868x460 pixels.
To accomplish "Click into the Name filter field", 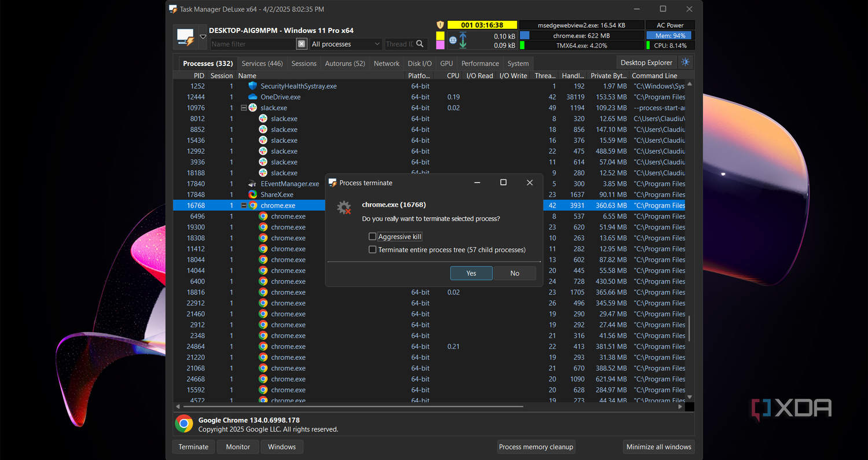I will 253,44.
